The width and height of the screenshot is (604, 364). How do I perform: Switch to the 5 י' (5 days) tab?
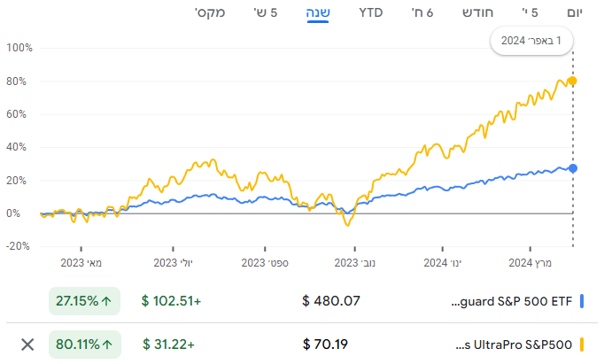[x=530, y=13]
